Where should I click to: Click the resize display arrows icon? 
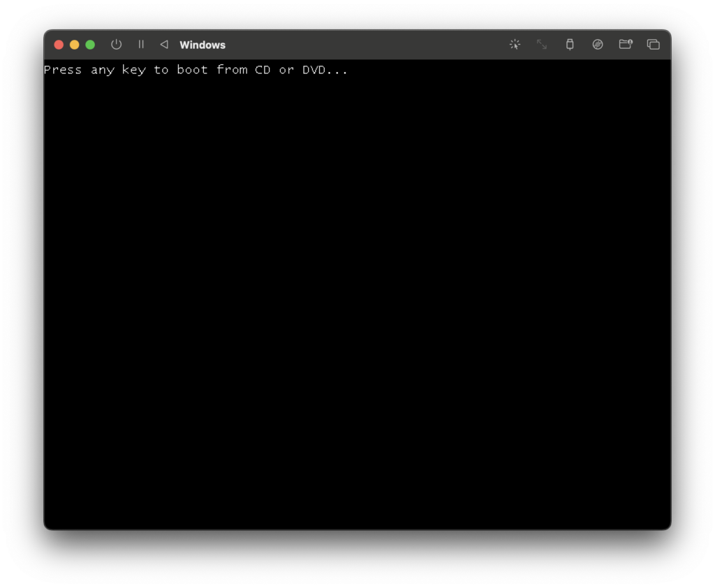click(542, 44)
